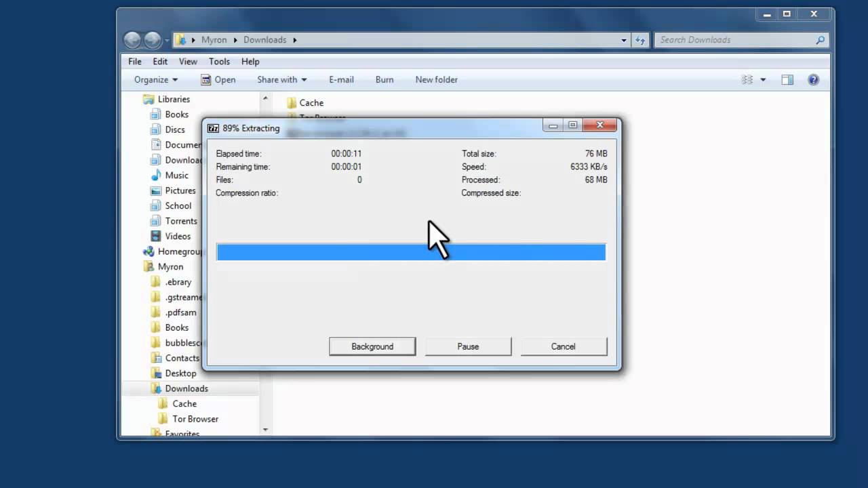
Task: Toggle the preview pane icon
Action: [x=787, y=79]
